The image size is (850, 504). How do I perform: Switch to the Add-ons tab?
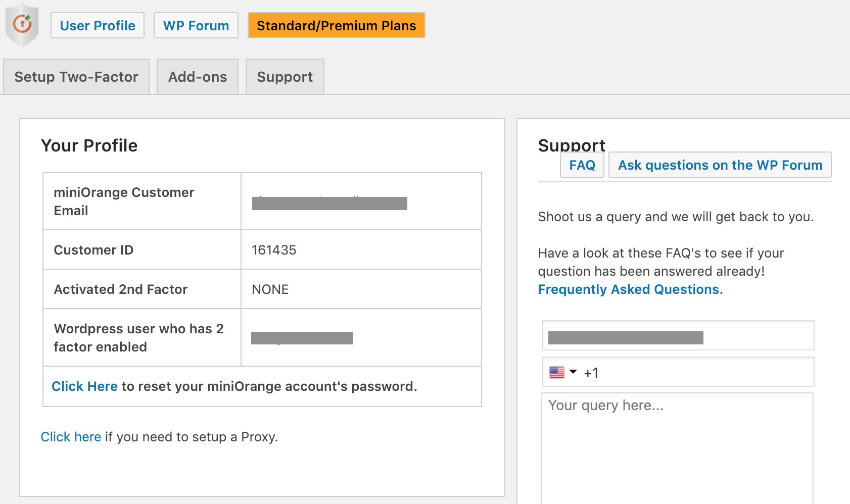click(x=197, y=76)
